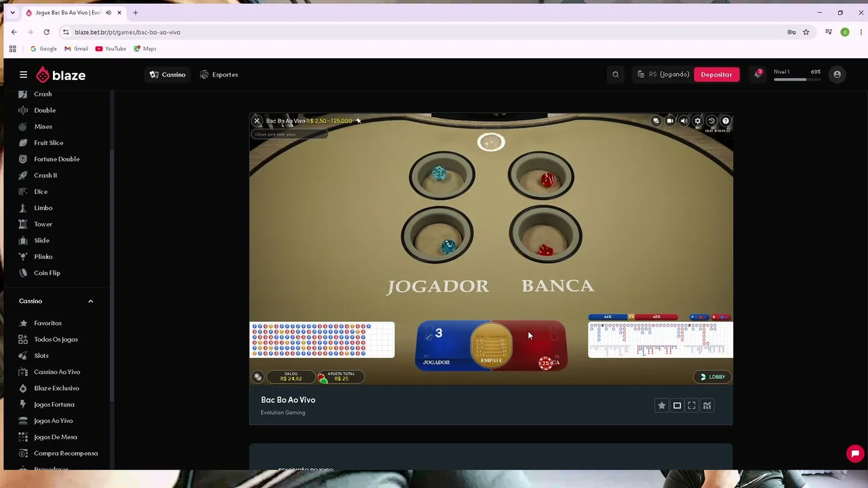
Task: Go to Cassino Ao Vivo
Action: coord(57,372)
